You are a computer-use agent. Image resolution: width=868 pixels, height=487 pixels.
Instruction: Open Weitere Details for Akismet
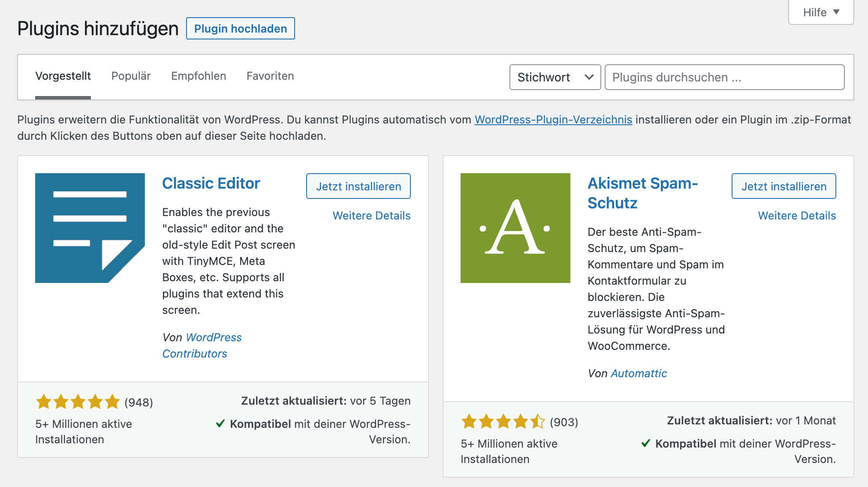797,216
